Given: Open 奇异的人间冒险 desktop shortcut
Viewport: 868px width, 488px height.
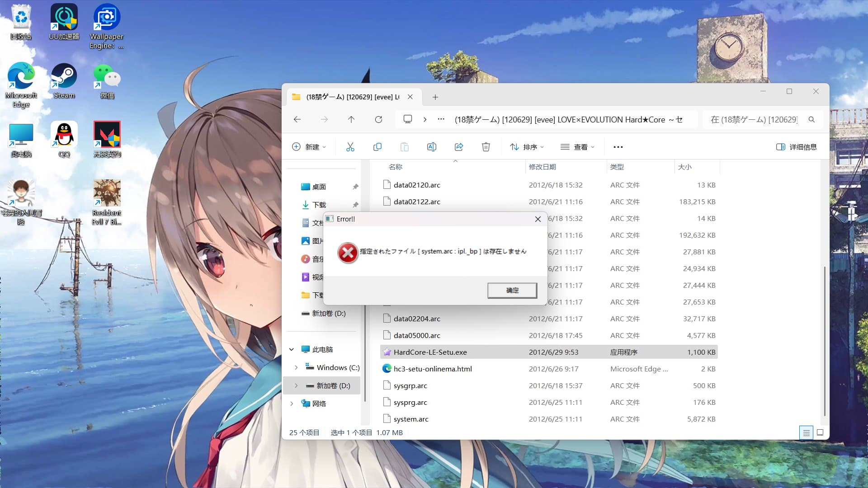Looking at the screenshot, I should point(21,202).
